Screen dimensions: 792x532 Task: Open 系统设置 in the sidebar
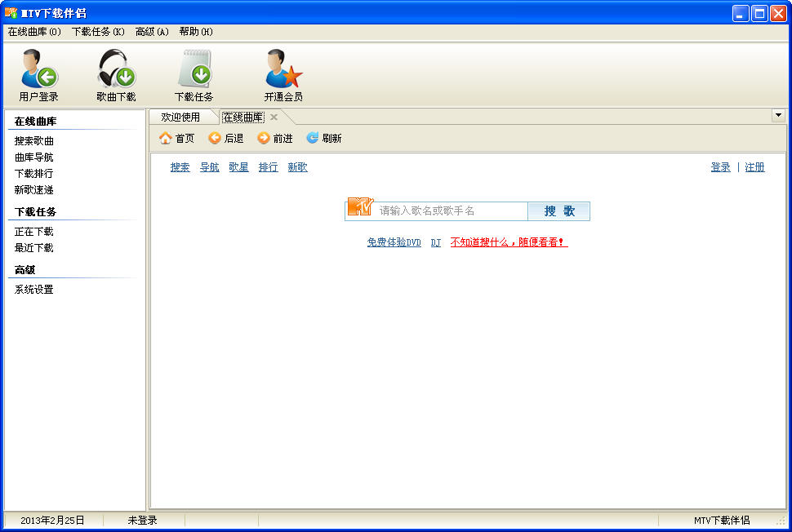(34, 290)
